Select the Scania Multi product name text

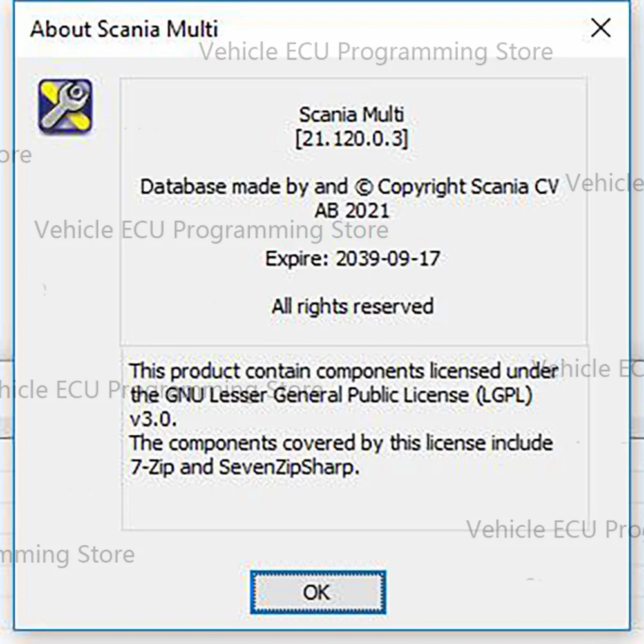click(x=352, y=114)
